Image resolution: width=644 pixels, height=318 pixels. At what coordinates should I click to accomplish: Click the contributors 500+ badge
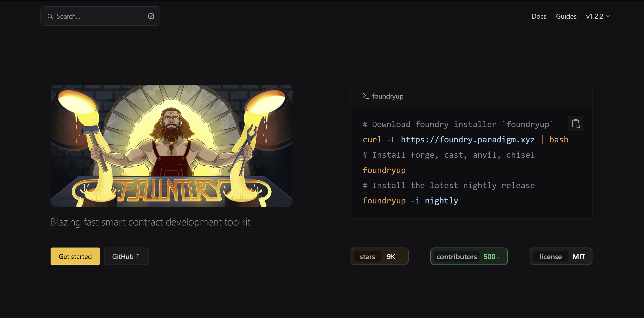pos(469,256)
